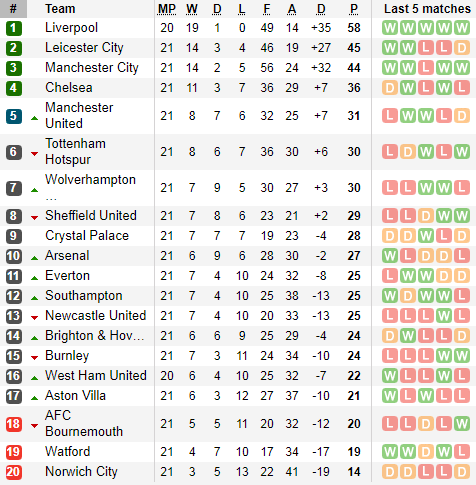Click Manchester United's blue rank 5 badge
The width and height of the screenshot is (476, 485).
[x=14, y=116]
